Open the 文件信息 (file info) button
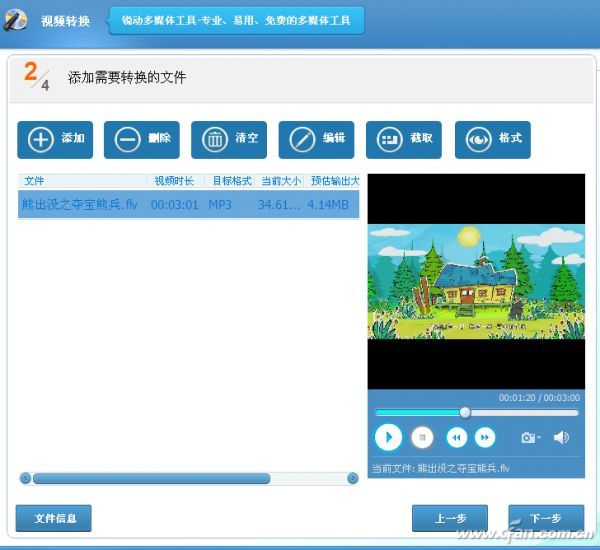Screen dimensions: 600x550 (54, 518)
